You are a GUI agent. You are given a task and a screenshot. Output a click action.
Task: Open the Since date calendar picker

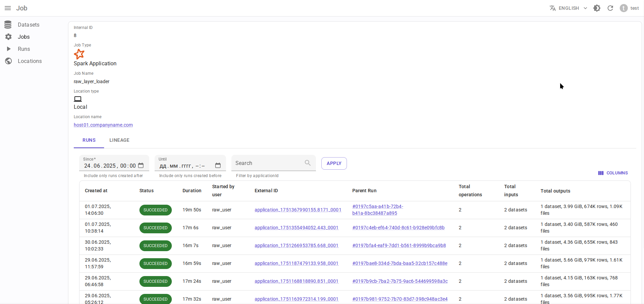coord(141,166)
